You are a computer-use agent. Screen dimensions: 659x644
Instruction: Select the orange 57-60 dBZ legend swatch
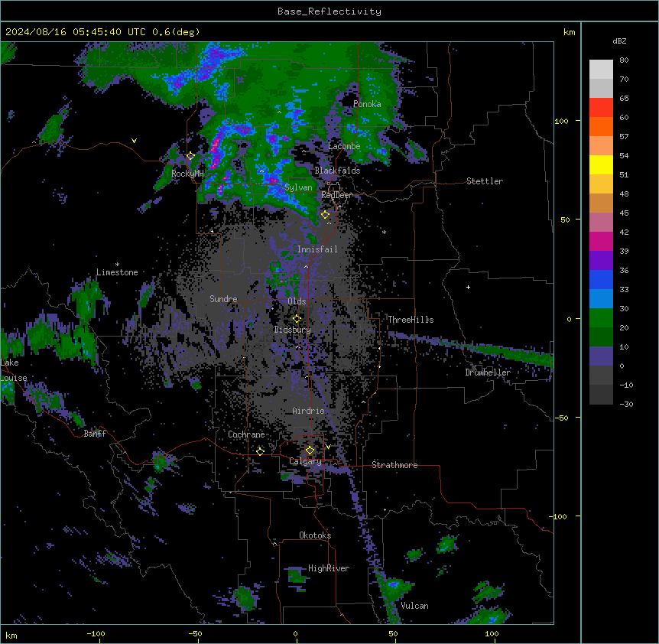[601, 126]
